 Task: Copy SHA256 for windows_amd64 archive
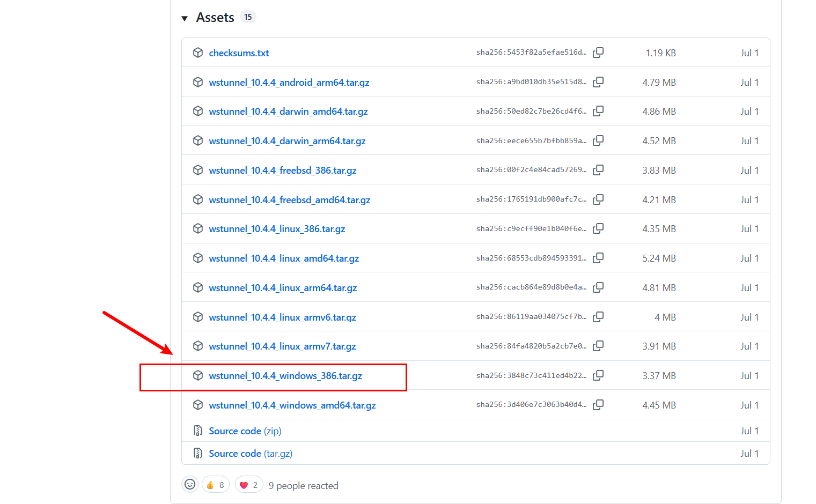coord(598,405)
